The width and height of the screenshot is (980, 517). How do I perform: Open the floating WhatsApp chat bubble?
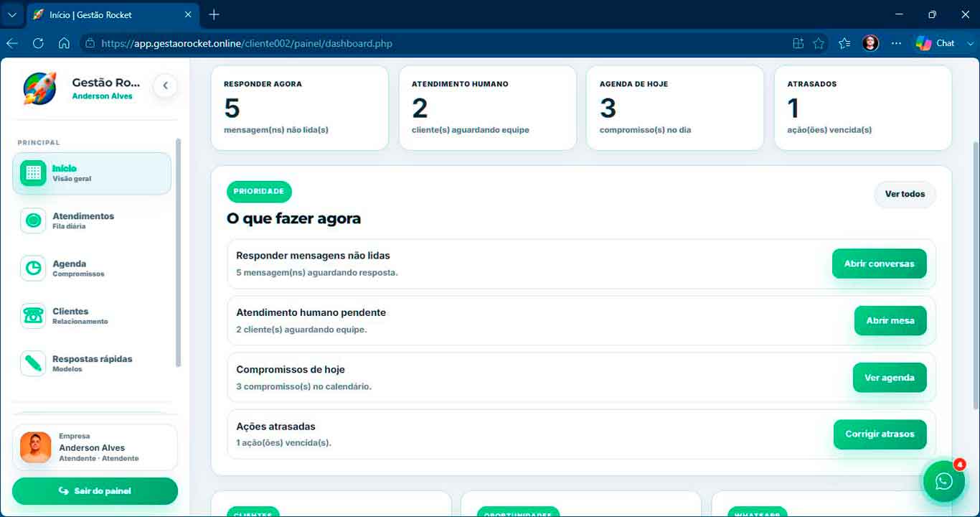click(x=944, y=481)
